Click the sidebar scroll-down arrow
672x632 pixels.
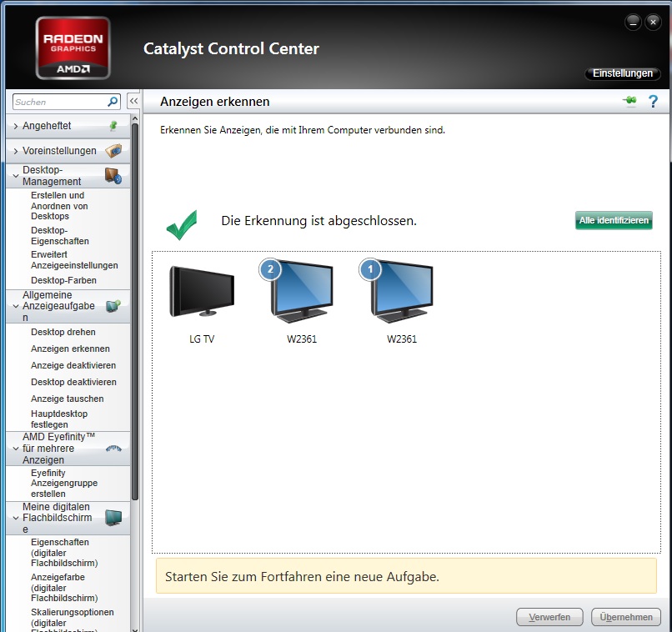pyautogui.click(x=135, y=629)
